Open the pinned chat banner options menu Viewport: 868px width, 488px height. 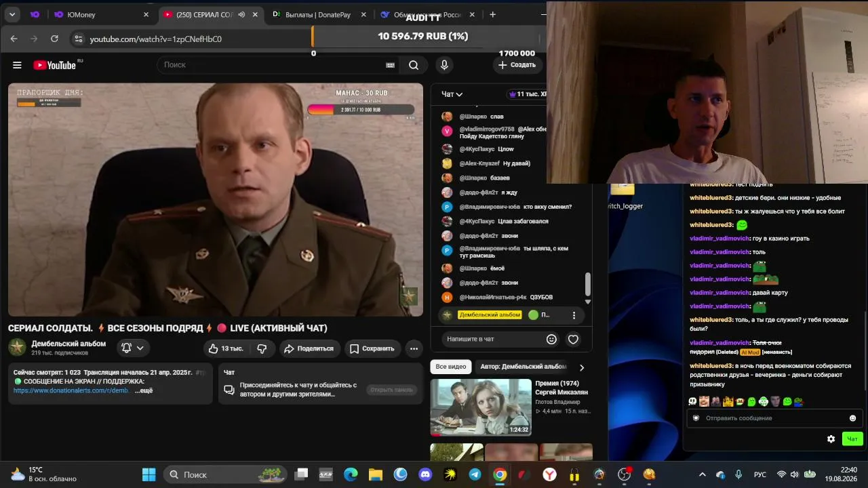click(x=574, y=315)
